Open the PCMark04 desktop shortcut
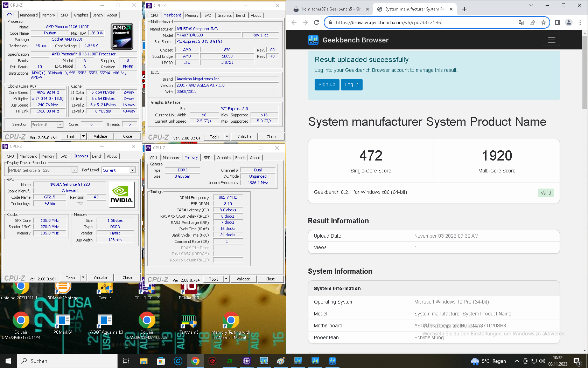 [x=63, y=324]
